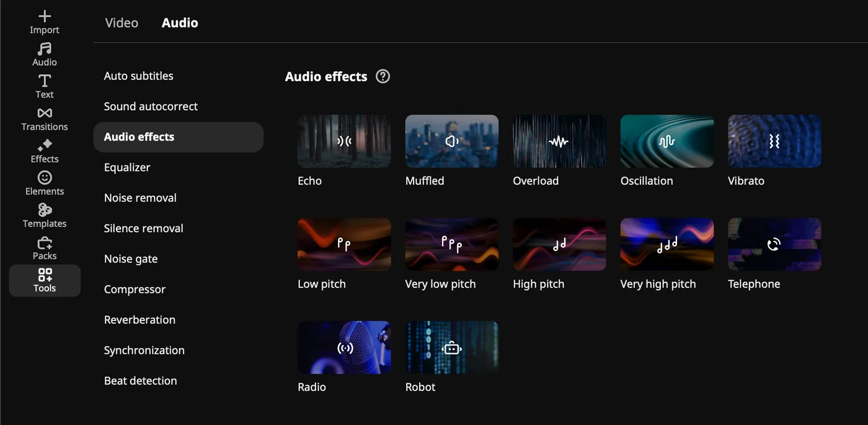Apply the Oscillation effect thumbnail
This screenshot has width=868, height=425.
[x=667, y=141]
